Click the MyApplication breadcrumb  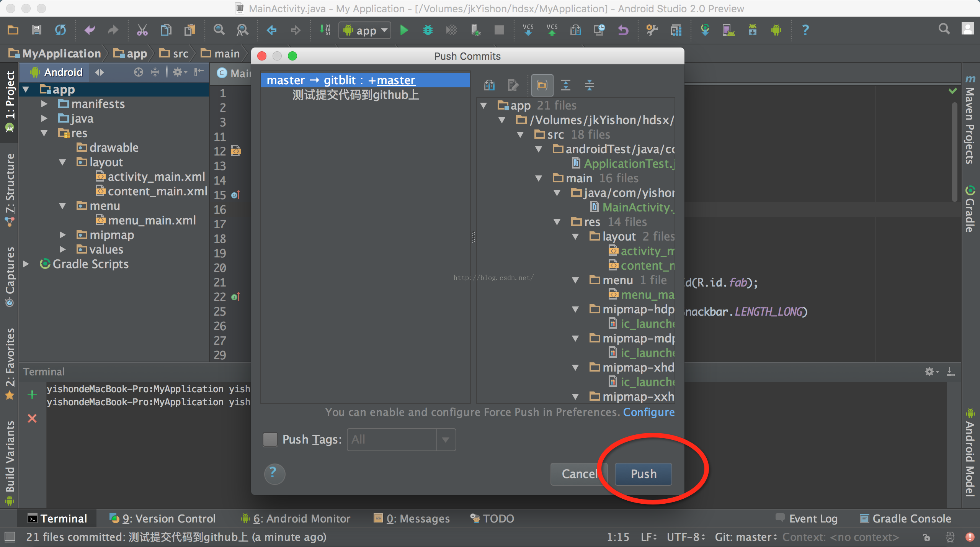(55, 54)
